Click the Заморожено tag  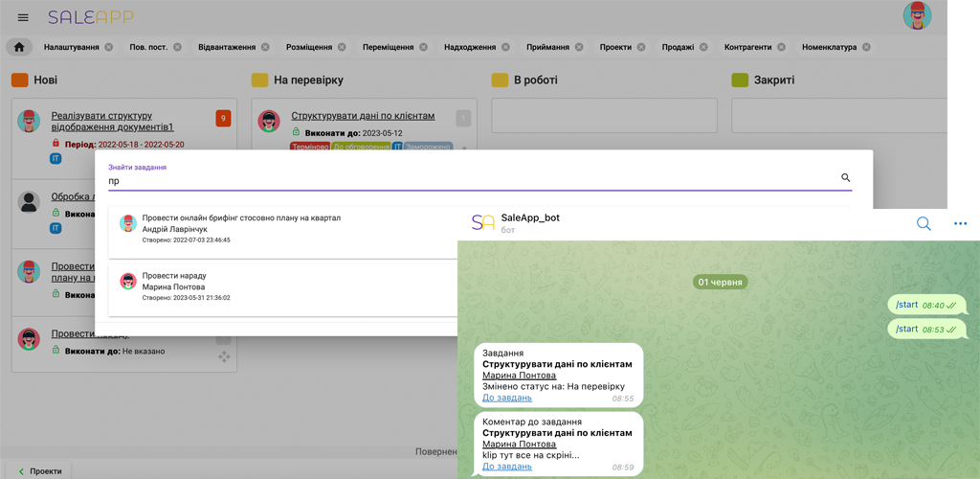[x=428, y=148]
